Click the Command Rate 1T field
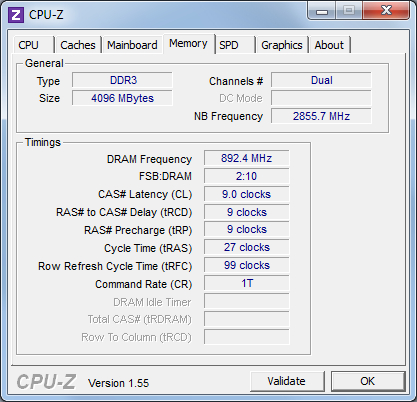This screenshot has height=402, width=417. point(246,283)
